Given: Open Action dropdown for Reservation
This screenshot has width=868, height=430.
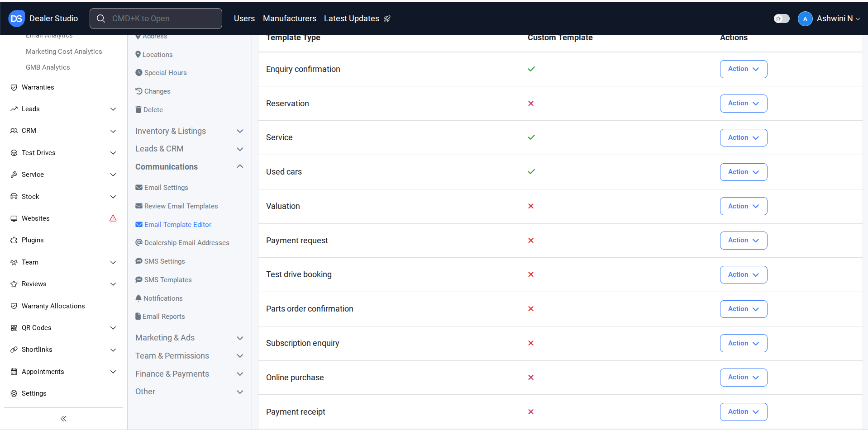Looking at the screenshot, I should tap(743, 104).
